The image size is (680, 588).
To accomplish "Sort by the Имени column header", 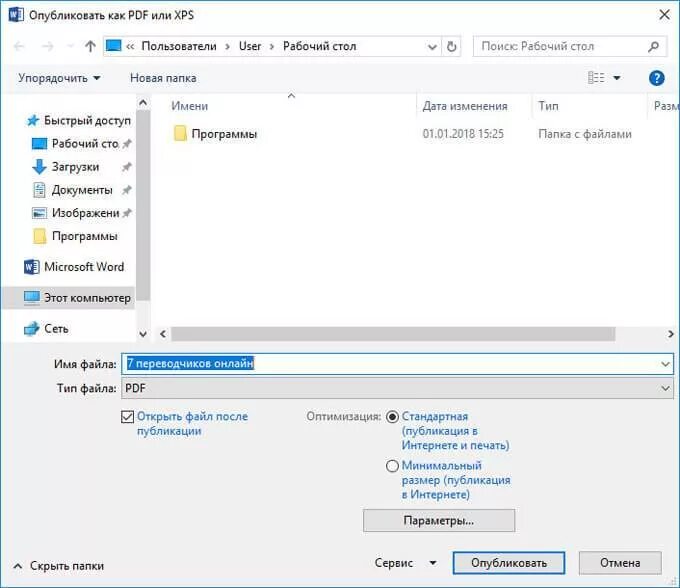I will coord(190,106).
